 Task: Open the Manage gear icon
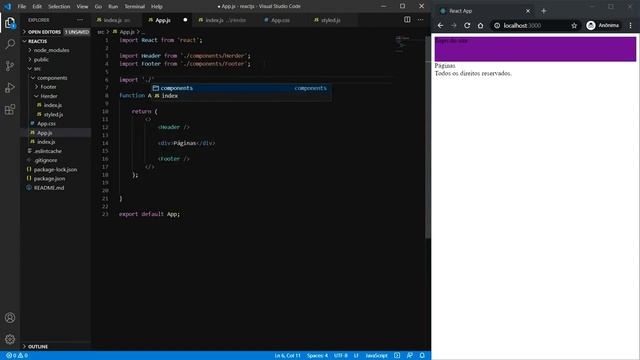[x=10, y=339]
